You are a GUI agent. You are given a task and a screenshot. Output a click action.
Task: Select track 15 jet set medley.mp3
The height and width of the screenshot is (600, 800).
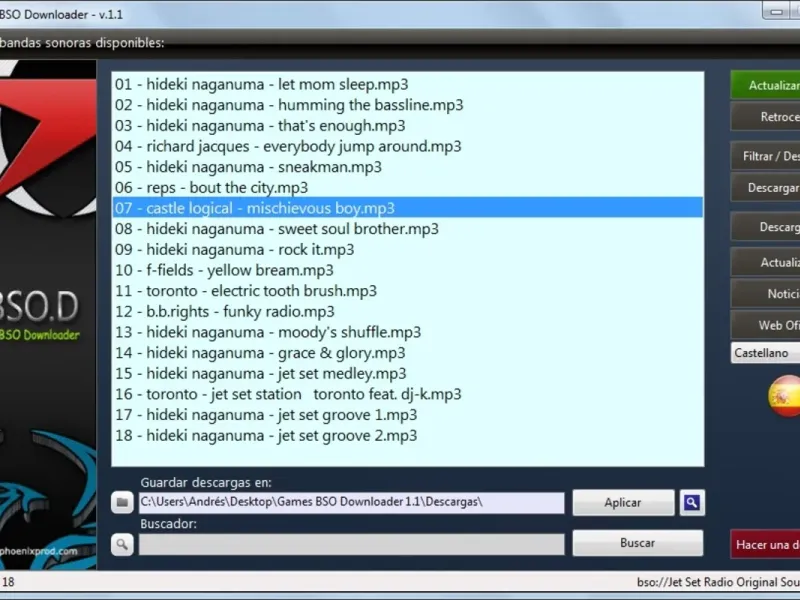(x=407, y=373)
